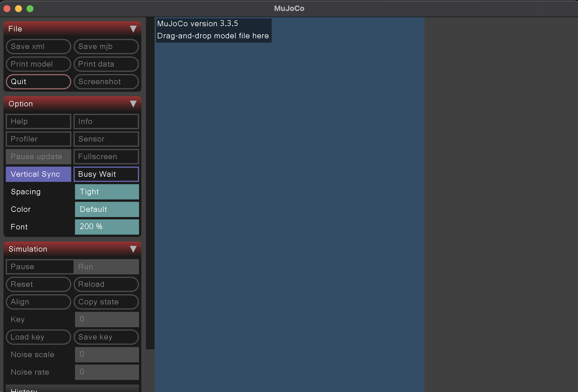Image resolution: width=578 pixels, height=392 pixels.
Task: Click the Save mjb button
Action: [106, 46]
